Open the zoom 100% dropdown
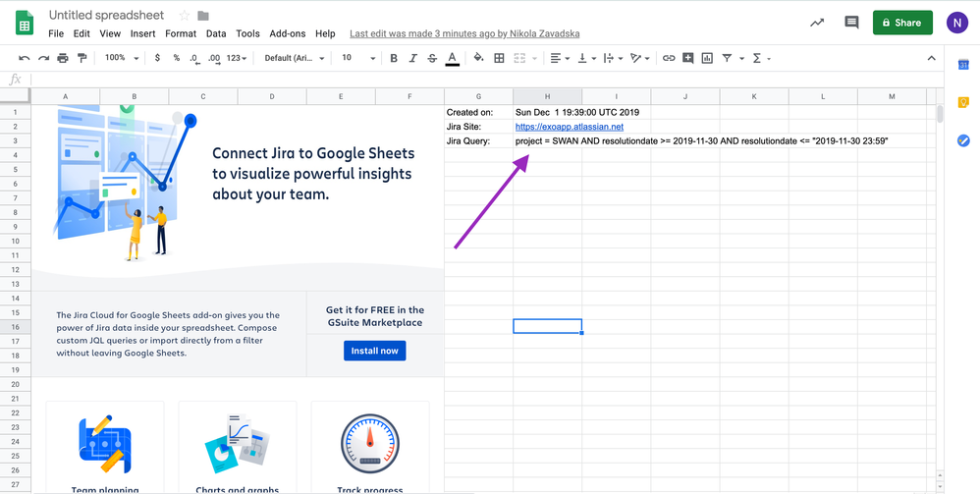This screenshot has height=494, width=980. (122, 58)
